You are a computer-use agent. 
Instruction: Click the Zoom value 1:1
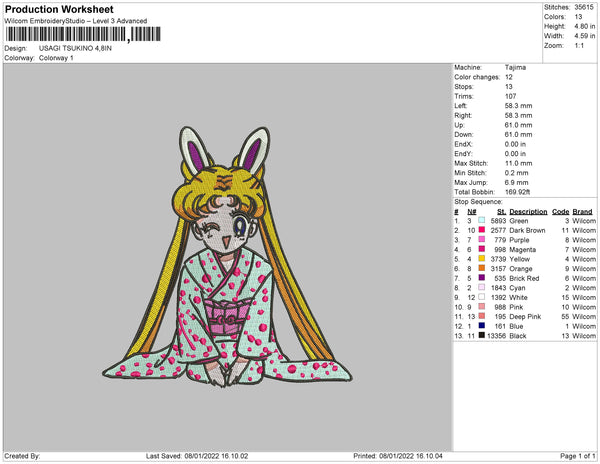point(579,46)
